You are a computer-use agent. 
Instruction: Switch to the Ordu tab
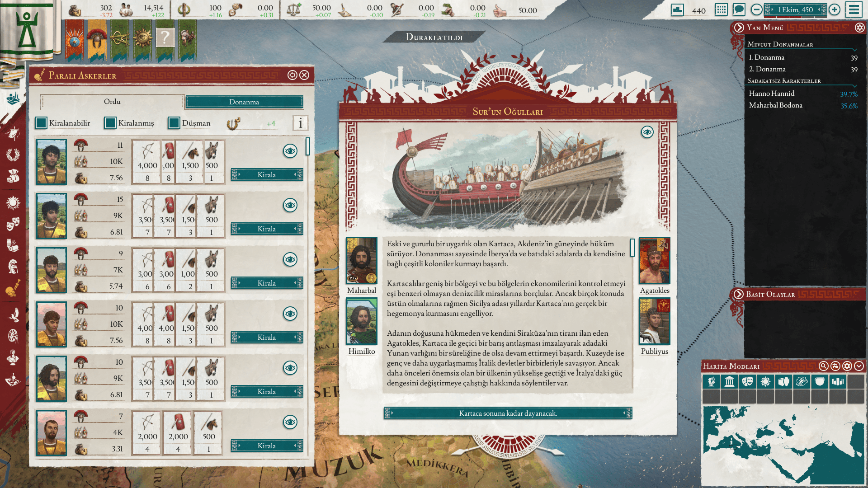tap(112, 102)
